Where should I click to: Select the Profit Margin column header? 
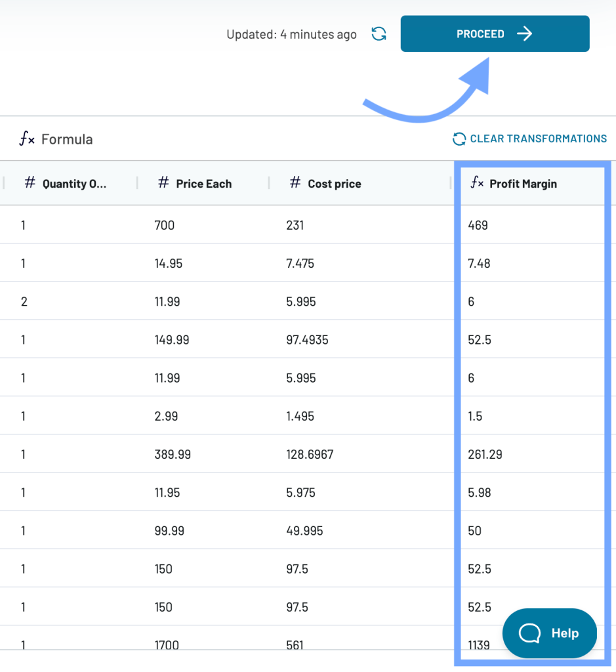point(533,184)
